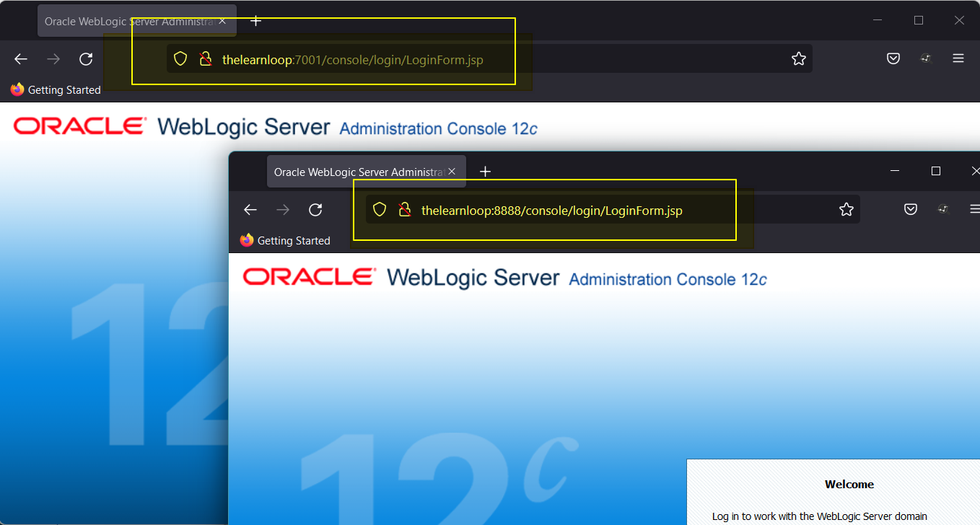Bookmark the port 8888 login page

pyautogui.click(x=846, y=210)
